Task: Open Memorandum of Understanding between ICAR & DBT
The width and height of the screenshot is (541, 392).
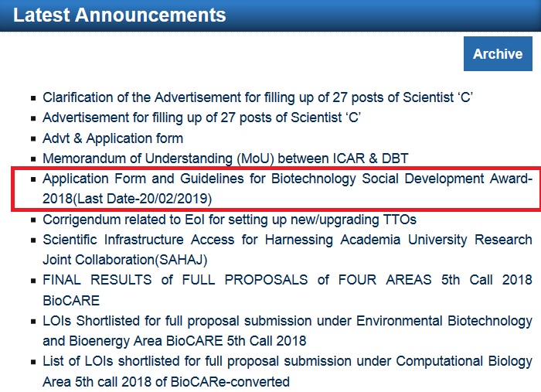Action: click(226, 159)
